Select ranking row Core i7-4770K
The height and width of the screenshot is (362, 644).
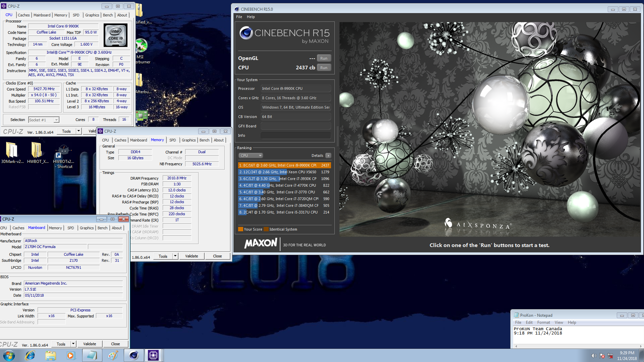pyautogui.click(x=284, y=185)
